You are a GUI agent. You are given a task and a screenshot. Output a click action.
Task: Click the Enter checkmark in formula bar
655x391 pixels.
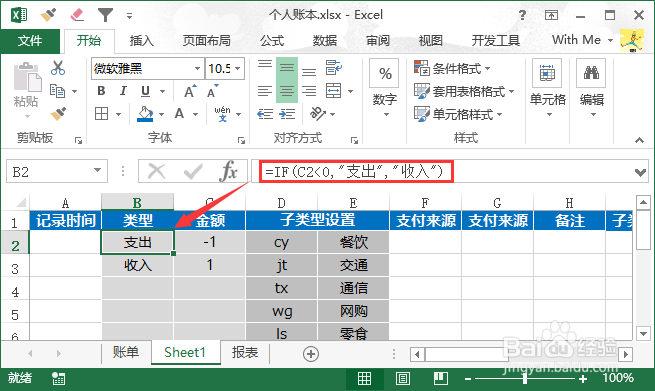pyautogui.click(x=193, y=171)
